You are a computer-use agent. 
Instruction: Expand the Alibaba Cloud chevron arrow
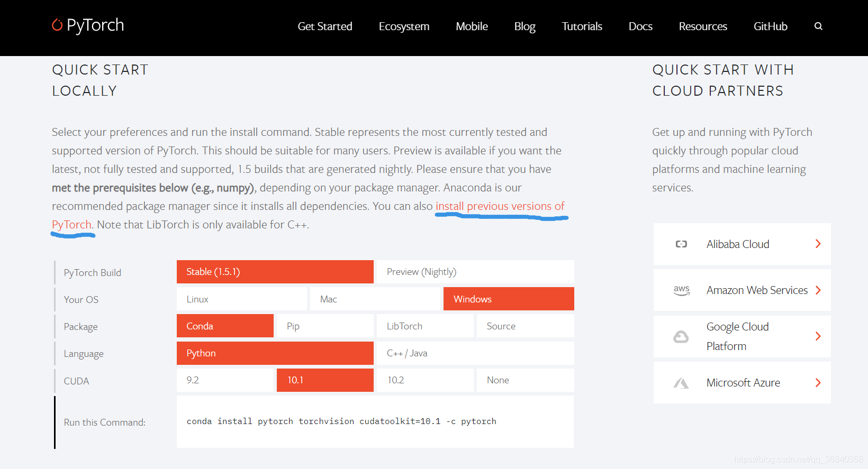(x=818, y=244)
